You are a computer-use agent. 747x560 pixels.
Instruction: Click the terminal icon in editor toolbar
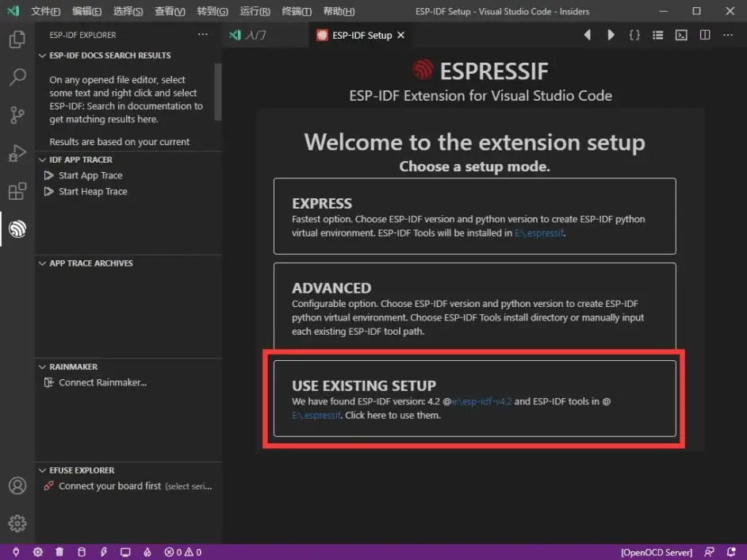point(681,35)
